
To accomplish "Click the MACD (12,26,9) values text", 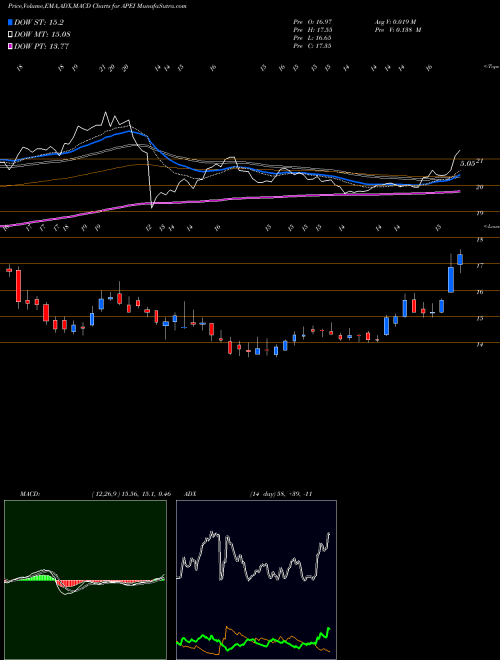I will pos(130,494).
